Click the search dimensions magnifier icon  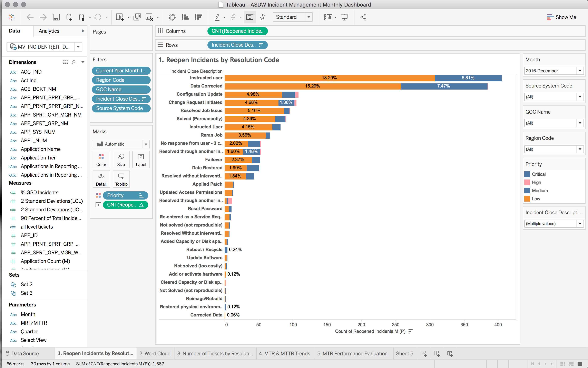click(73, 62)
